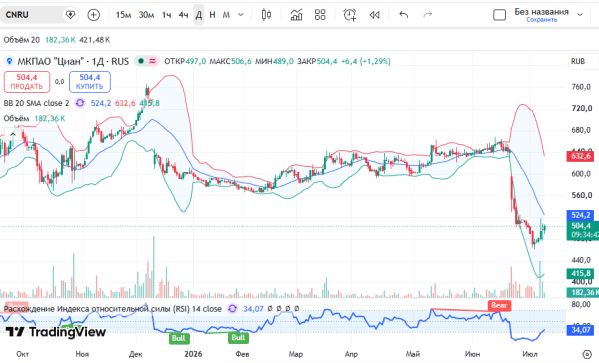Viewport: 599px width, 363px height.
Task: Click the layout select square icon
Action: (x=499, y=15)
